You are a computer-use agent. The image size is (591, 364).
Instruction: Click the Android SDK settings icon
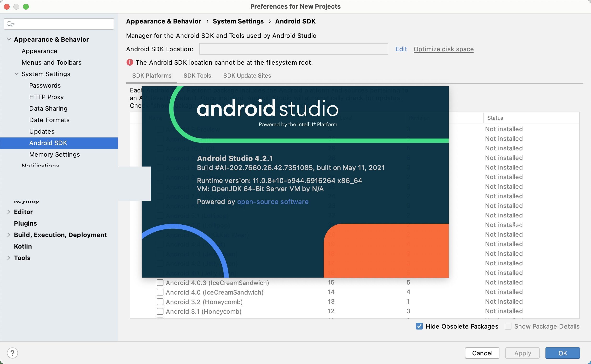coord(48,143)
